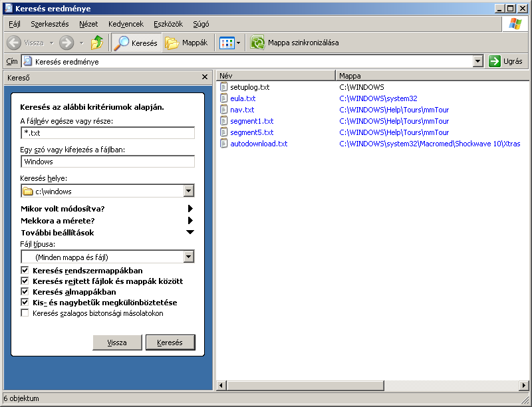The width and height of the screenshot is (532, 407).
Task: Open the Eszközök menu
Action: [x=168, y=24]
